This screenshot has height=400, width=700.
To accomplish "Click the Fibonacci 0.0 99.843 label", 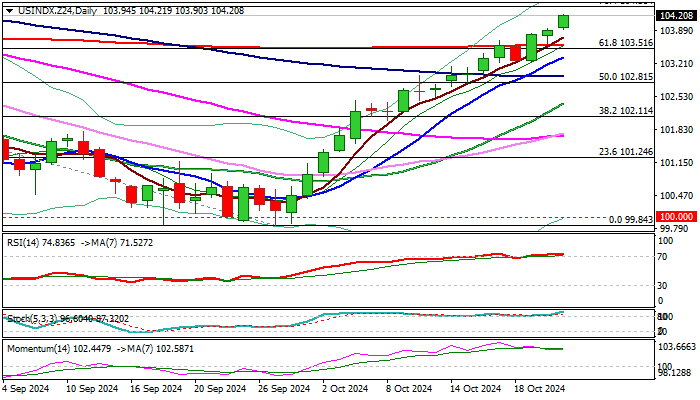I will click(x=630, y=220).
